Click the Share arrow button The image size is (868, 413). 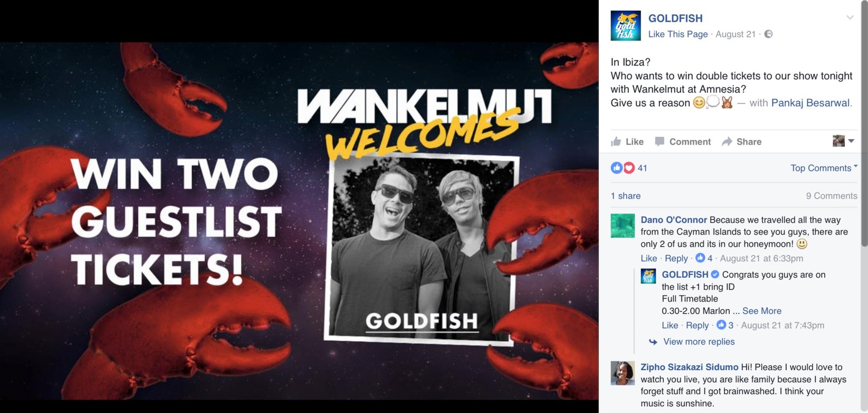[741, 141]
